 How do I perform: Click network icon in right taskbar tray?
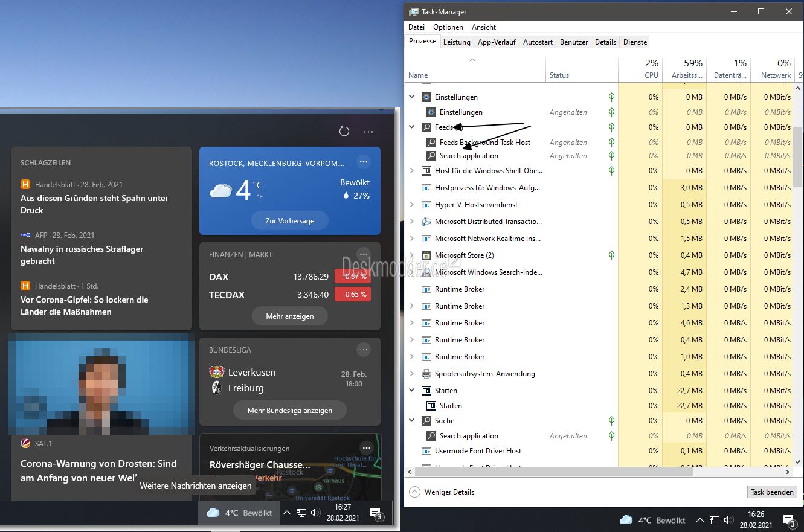[x=715, y=520]
